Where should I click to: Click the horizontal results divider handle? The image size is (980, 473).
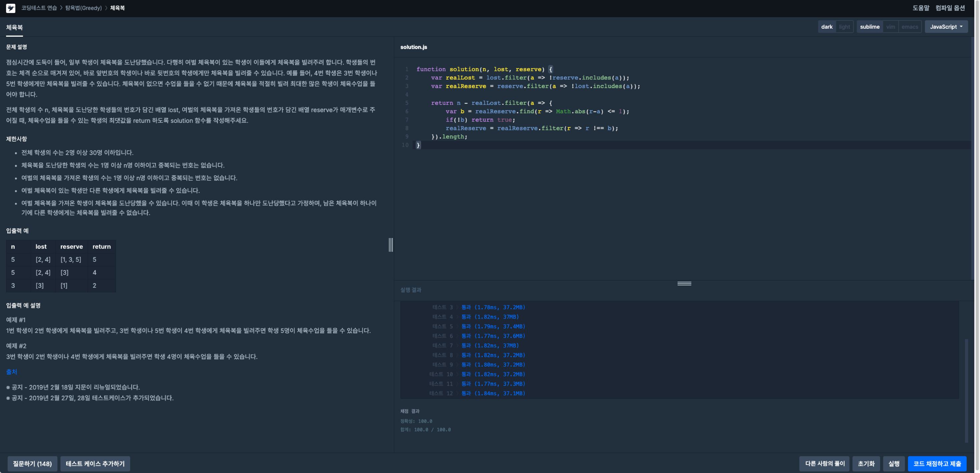coord(684,283)
